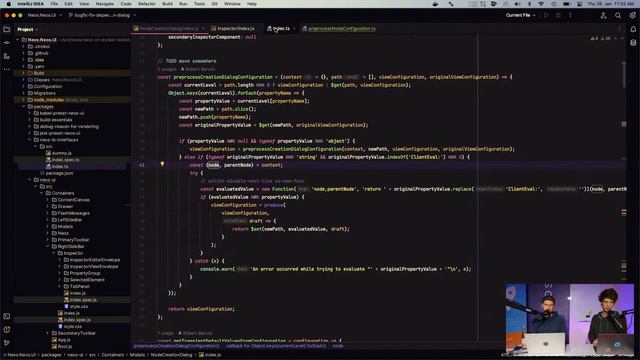This screenshot has height=360, width=640.
Task: Open the Terminal tool window icon
Action: tap(7, 316)
